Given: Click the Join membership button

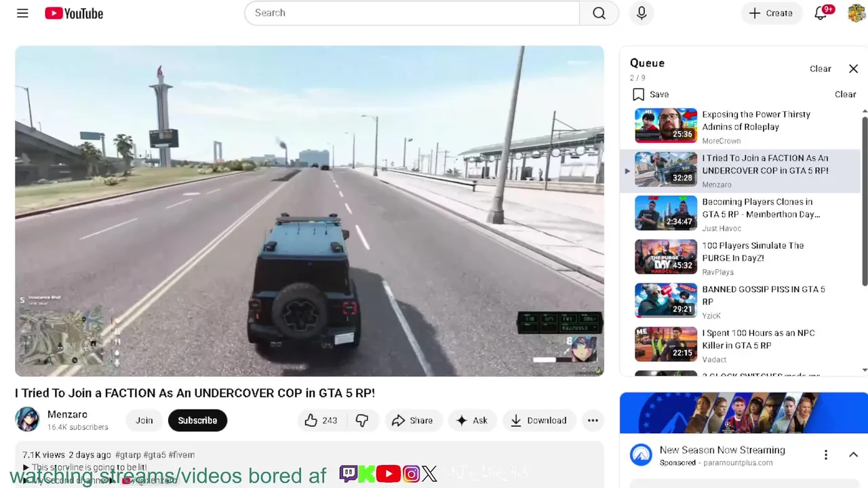Looking at the screenshot, I should pyautogui.click(x=144, y=420).
